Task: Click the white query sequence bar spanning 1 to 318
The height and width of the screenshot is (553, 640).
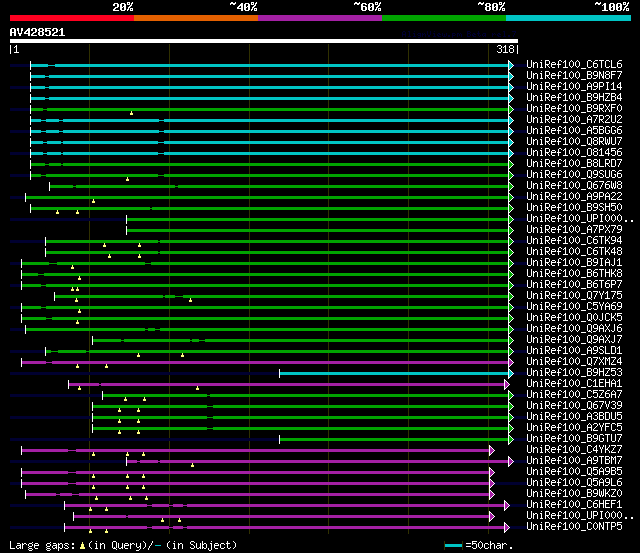Action: (263, 41)
